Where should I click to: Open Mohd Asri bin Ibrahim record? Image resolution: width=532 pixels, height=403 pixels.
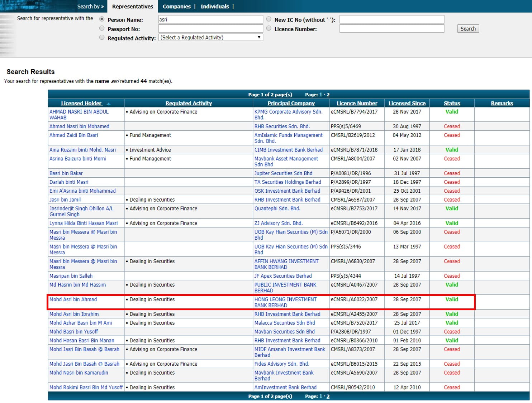click(x=74, y=314)
